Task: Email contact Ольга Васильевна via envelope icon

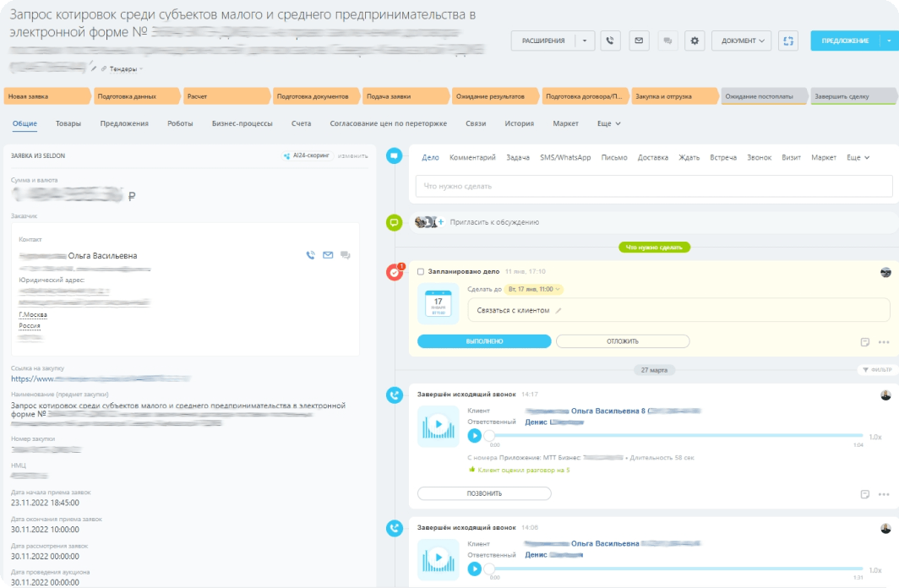Action: tap(328, 255)
